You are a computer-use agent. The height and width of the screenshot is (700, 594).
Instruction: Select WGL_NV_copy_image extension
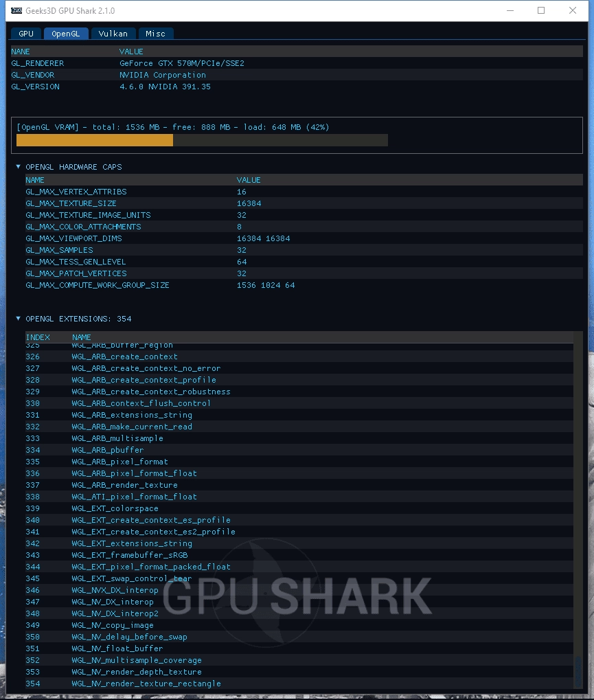click(299, 625)
